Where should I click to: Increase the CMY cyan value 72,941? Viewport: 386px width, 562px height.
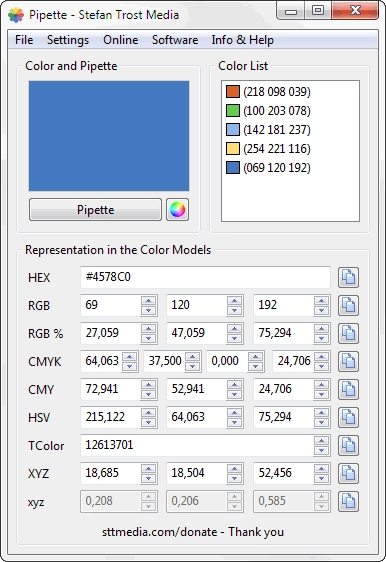(x=148, y=385)
